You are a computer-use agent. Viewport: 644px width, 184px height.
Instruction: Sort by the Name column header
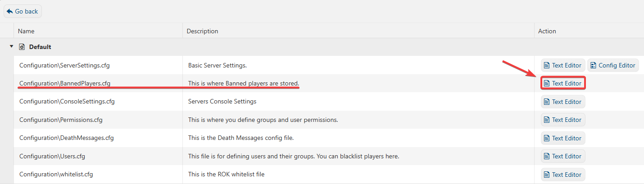tap(27, 31)
